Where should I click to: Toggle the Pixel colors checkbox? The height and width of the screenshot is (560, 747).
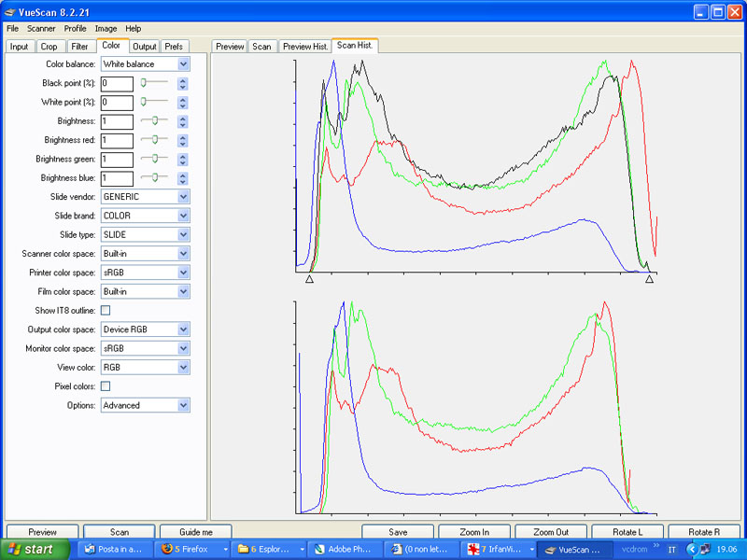(x=106, y=385)
